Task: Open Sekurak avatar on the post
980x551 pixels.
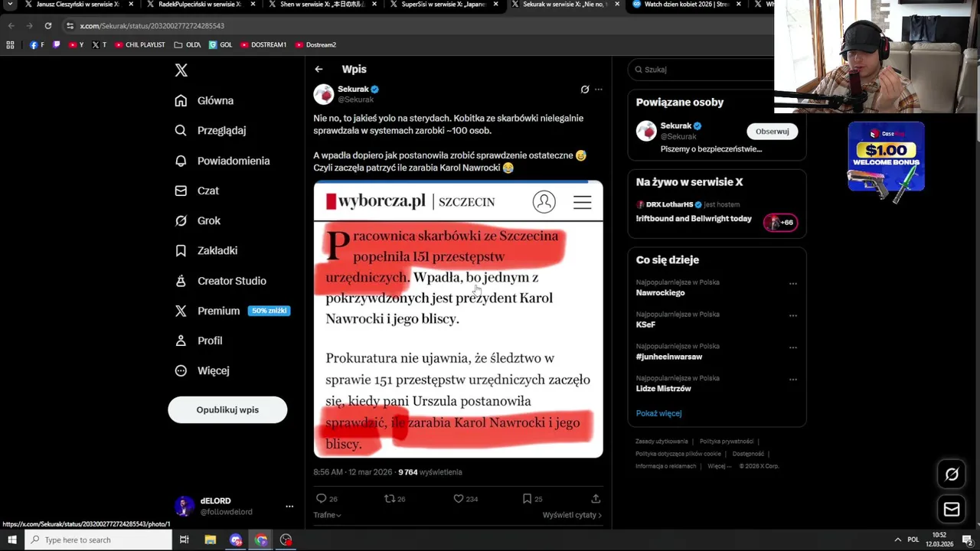Action: 323,94
